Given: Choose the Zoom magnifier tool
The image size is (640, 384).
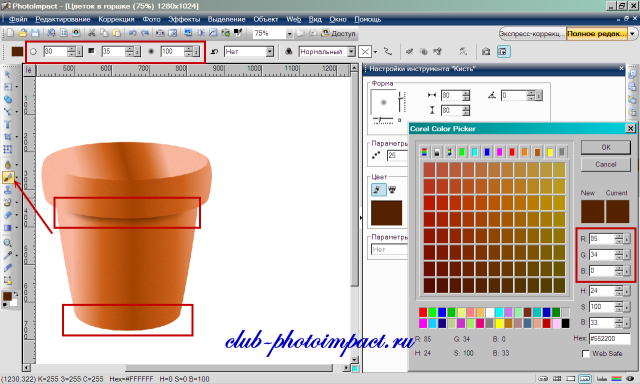Looking at the screenshot, I should 7,243.
